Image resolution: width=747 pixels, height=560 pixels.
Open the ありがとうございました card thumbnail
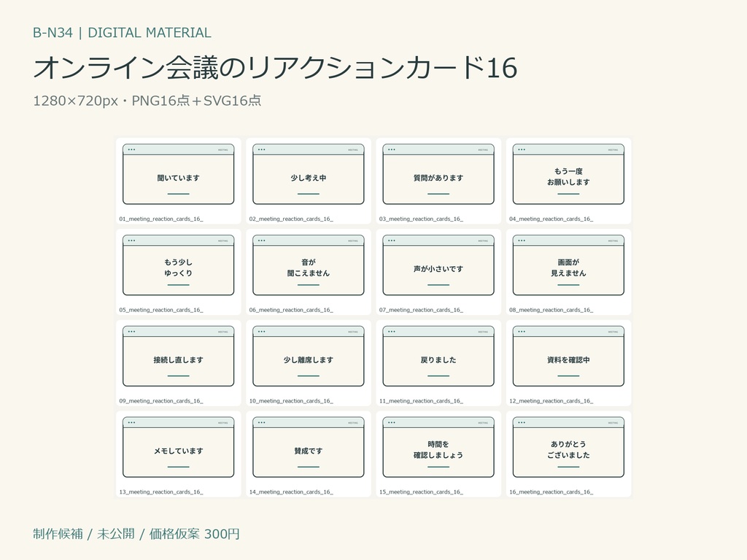pyautogui.click(x=568, y=447)
